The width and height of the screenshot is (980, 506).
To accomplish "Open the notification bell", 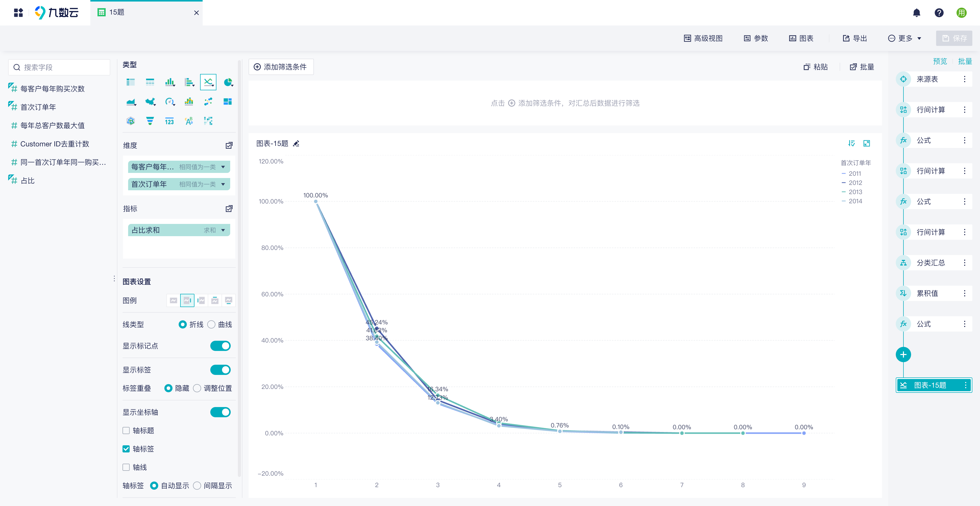I will (916, 12).
